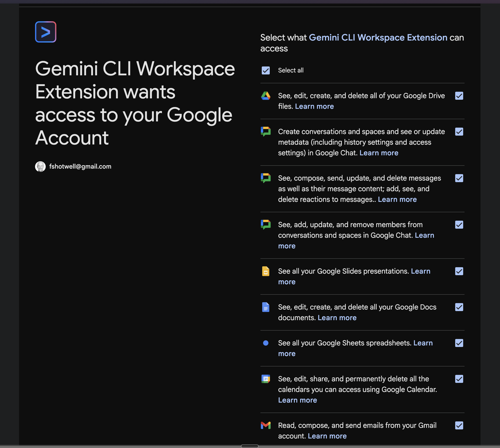Viewport: 500px width, 448px height.
Task: Click the Google Docs icon
Action: coord(266,307)
